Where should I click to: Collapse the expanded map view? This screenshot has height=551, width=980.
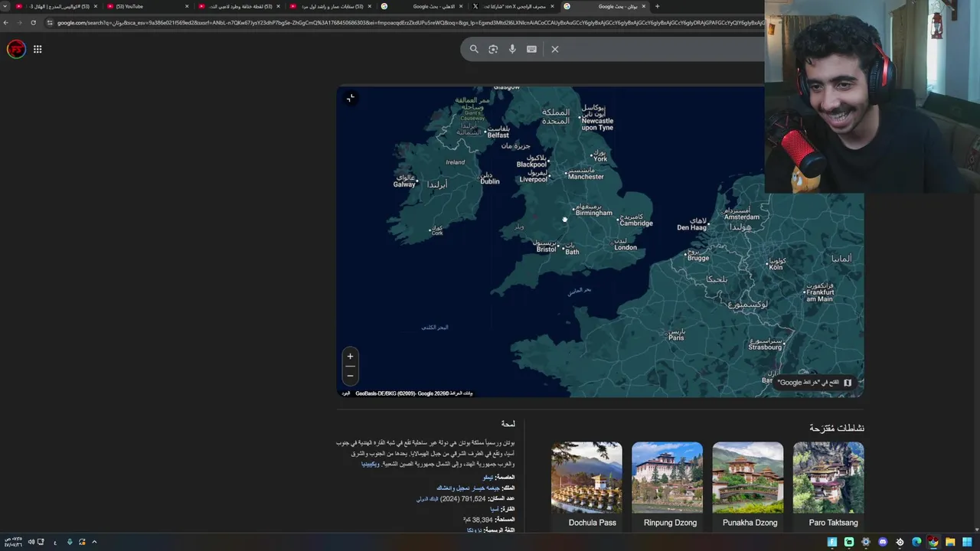coord(351,98)
